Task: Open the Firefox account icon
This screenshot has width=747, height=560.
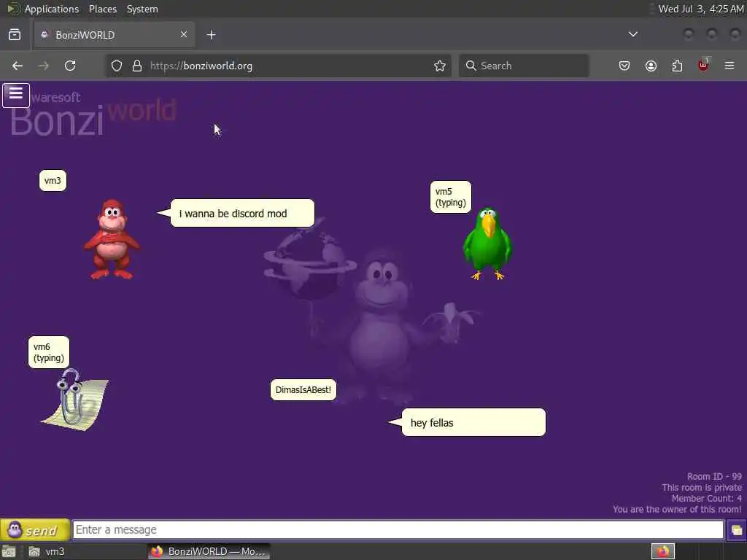Action: tap(651, 66)
